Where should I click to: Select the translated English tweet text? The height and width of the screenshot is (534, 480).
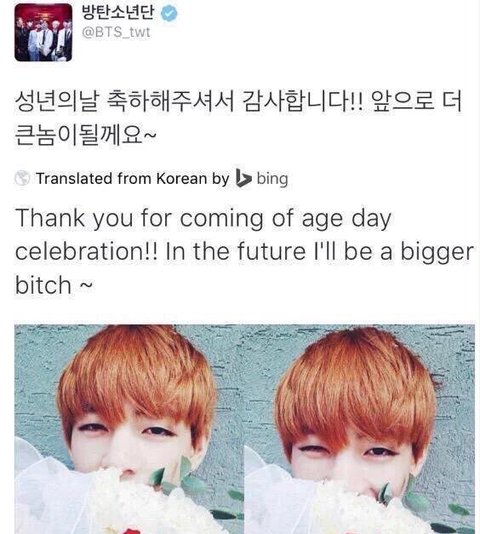coord(244,251)
